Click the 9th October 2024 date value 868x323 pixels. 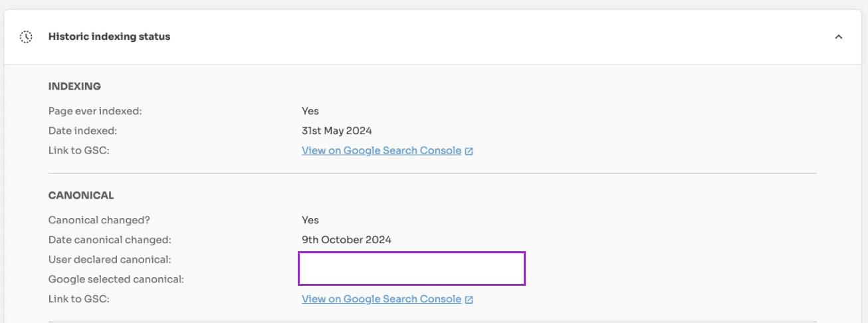pyautogui.click(x=346, y=240)
